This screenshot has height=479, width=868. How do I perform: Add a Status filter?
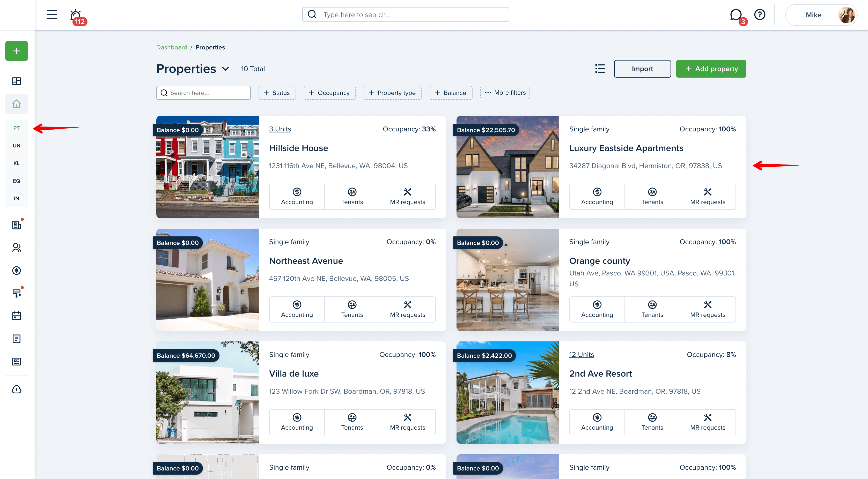pos(277,93)
